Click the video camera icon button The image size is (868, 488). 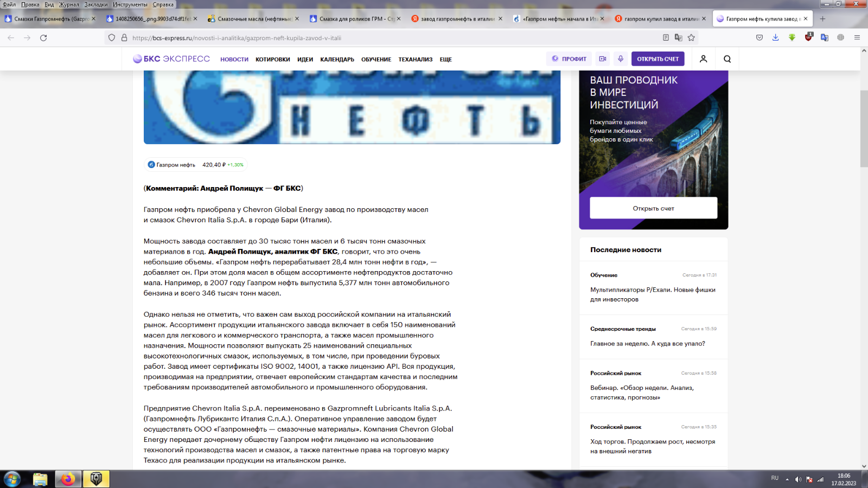(603, 59)
